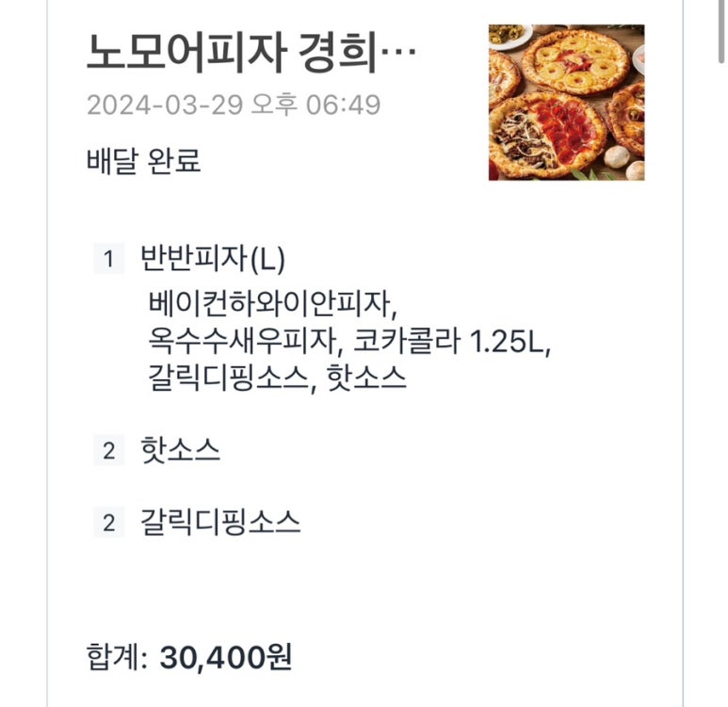Click the order time 오후 06:49
The width and height of the screenshot is (728, 707).
click(315, 104)
